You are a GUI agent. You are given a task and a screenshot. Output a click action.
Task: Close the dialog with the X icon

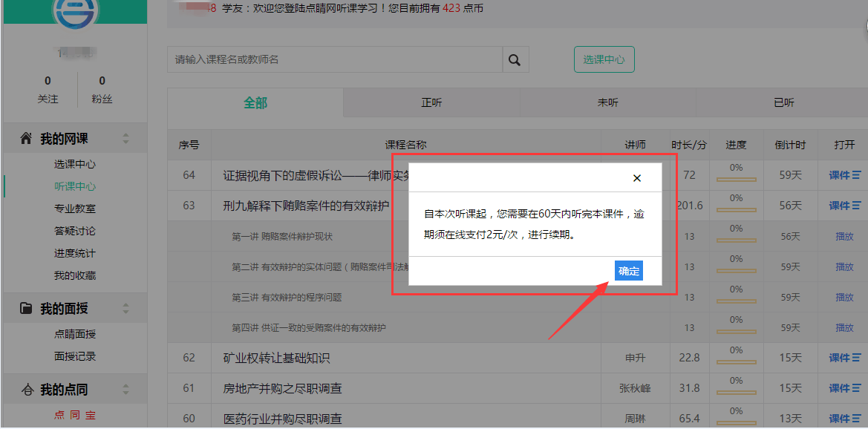point(636,178)
